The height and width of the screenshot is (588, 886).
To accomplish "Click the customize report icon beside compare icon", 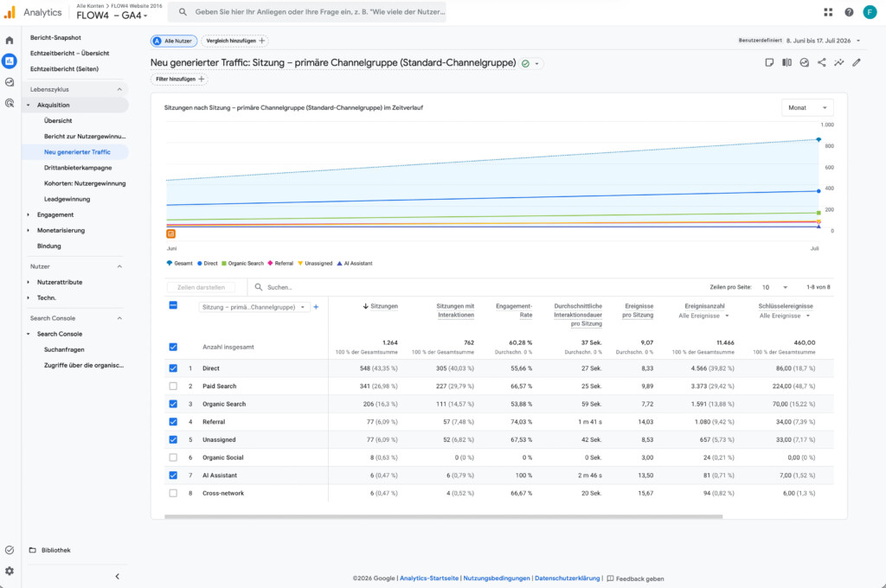I will tap(769, 63).
